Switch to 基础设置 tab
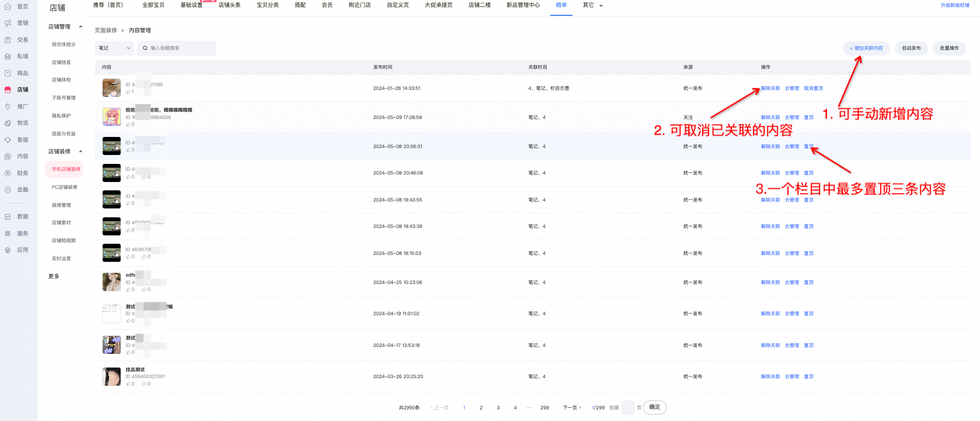Viewport: 980px width, 421px height. tap(192, 5)
